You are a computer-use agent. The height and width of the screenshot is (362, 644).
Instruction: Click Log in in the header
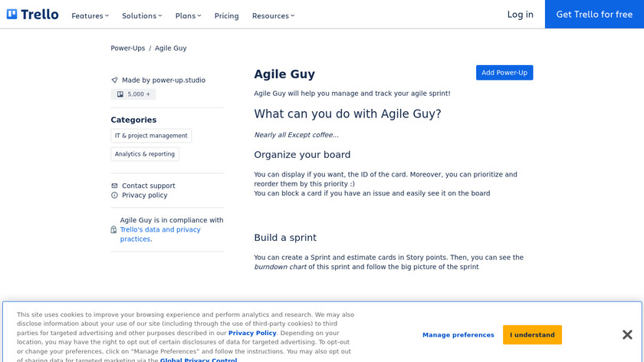point(520,15)
